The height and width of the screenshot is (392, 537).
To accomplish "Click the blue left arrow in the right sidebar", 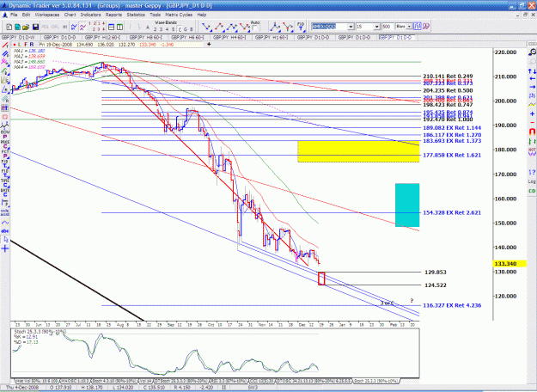I will (x=532, y=79).
